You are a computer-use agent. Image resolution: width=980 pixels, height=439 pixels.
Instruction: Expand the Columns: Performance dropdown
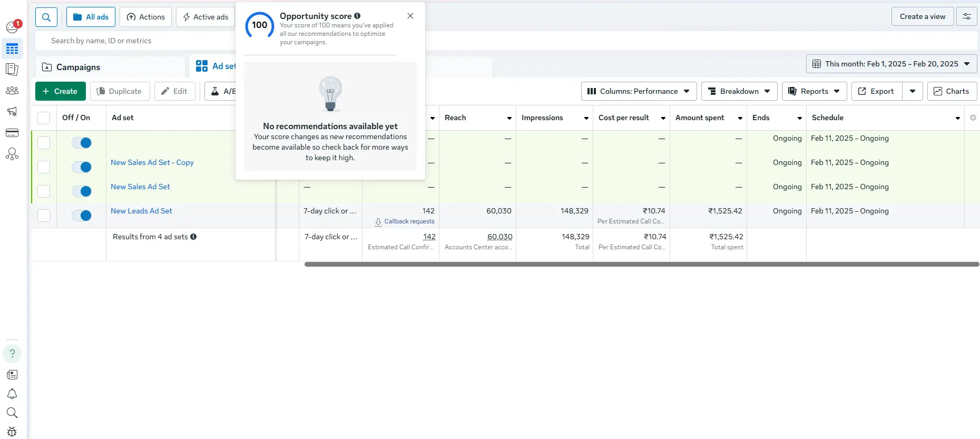click(x=639, y=91)
